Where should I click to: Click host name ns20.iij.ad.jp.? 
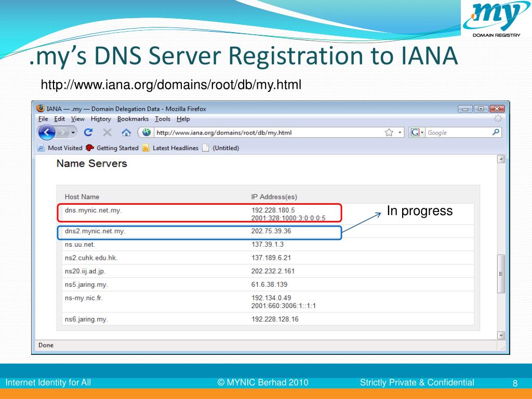85,271
